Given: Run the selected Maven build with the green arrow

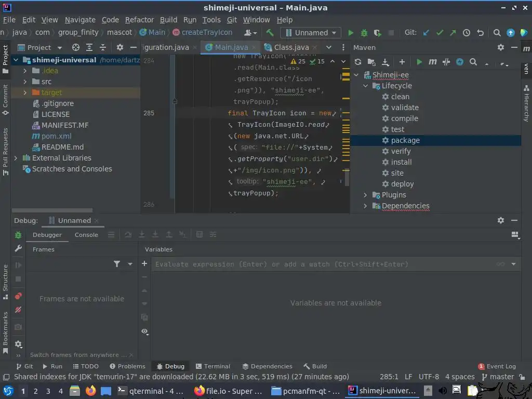Looking at the screenshot, I should (419, 62).
